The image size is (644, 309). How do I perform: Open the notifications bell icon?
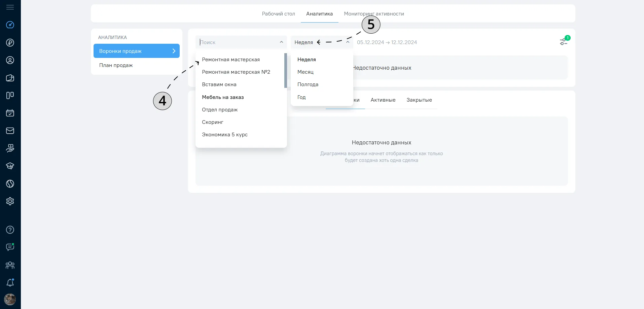pos(10,282)
